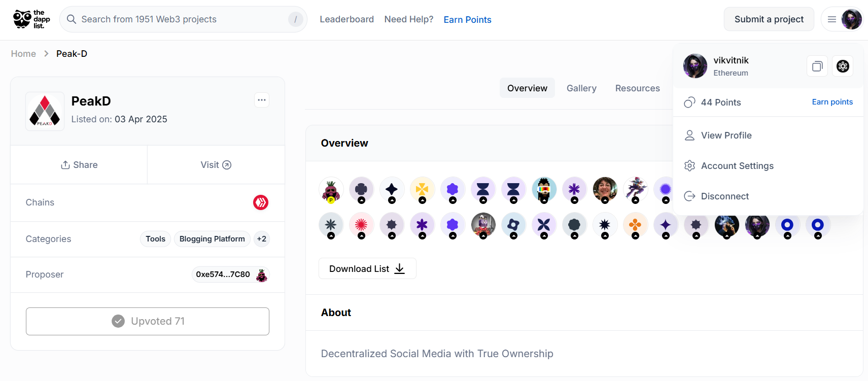Click the Visit button

pyautogui.click(x=216, y=165)
